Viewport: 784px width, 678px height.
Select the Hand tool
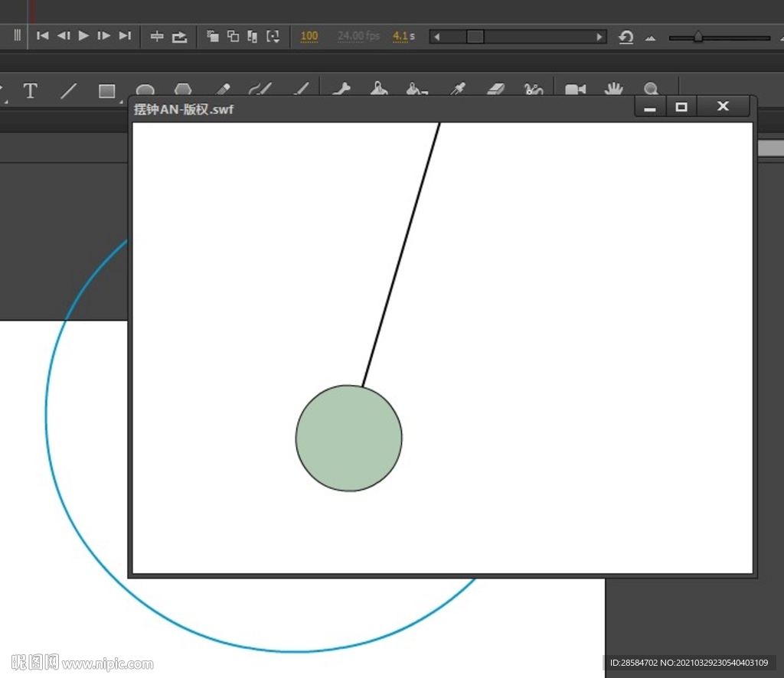click(613, 90)
